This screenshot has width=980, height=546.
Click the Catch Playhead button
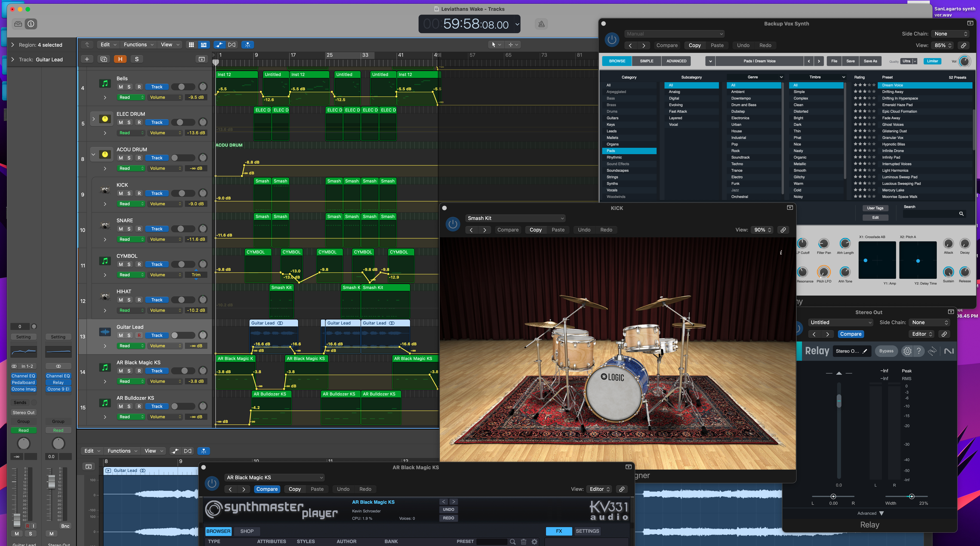click(248, 45)
